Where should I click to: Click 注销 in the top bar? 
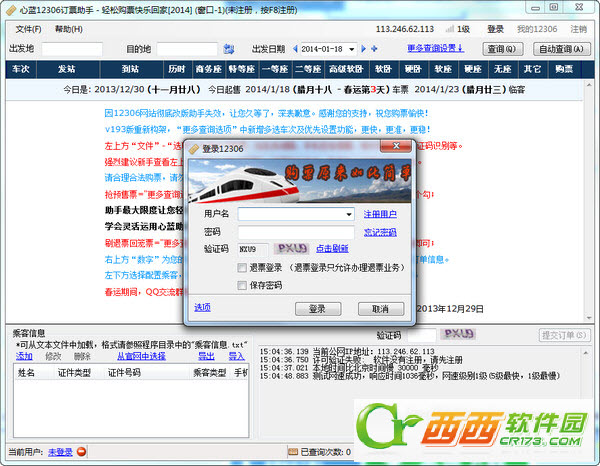pyautogui.click(x=579, y=29)
